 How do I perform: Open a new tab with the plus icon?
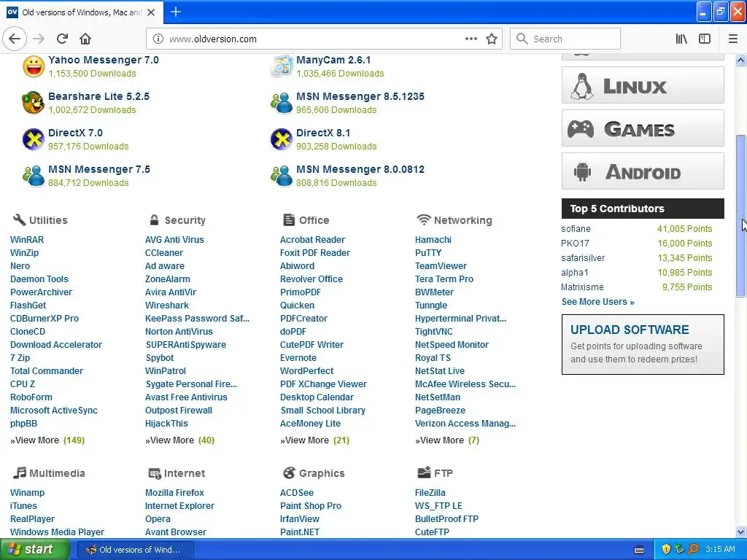(176, 12)
